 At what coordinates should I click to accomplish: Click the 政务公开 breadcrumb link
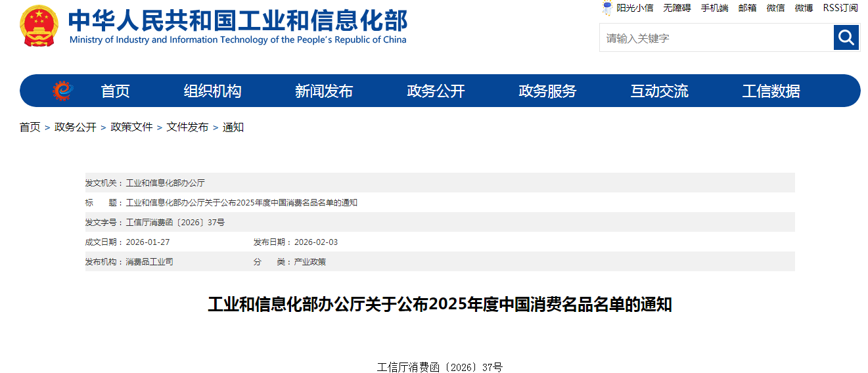[x=76, y=127]
